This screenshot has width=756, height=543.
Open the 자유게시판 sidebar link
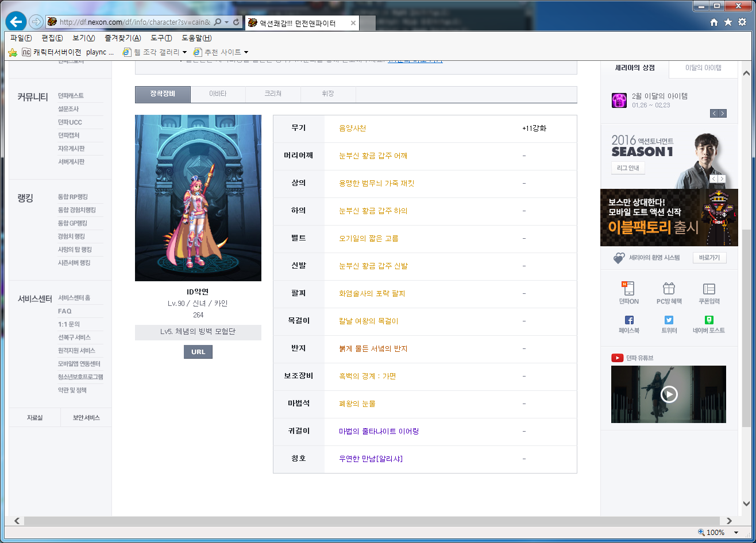(x=71, y=149)
